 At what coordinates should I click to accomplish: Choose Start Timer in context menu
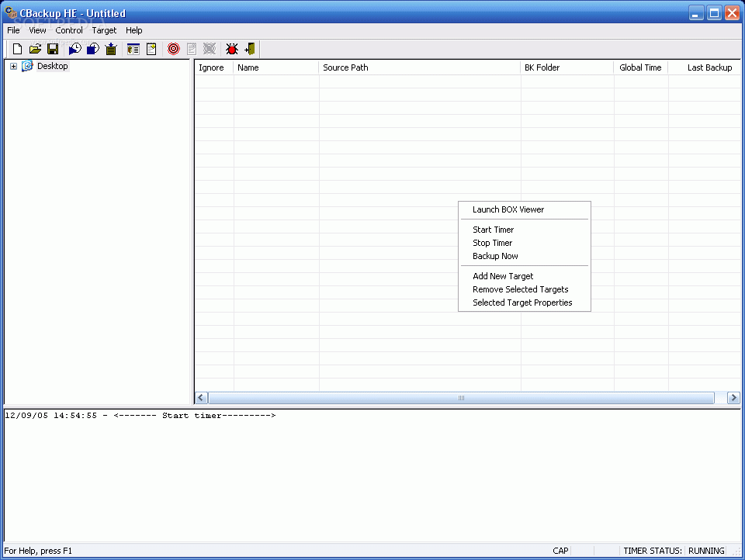point(525,230)
